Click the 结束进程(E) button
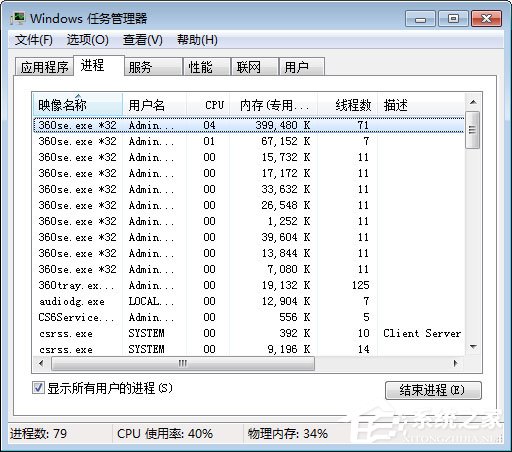 pos(433,390)
